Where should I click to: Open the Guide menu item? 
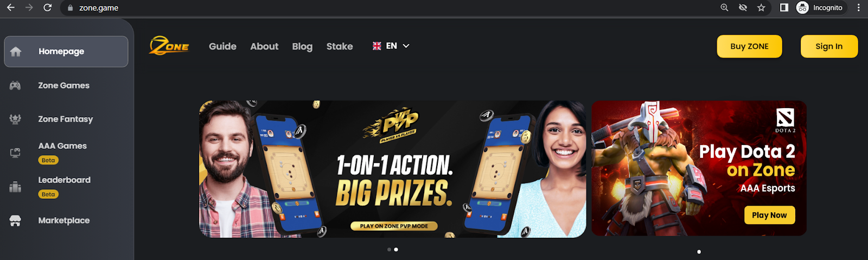point(222,47)
